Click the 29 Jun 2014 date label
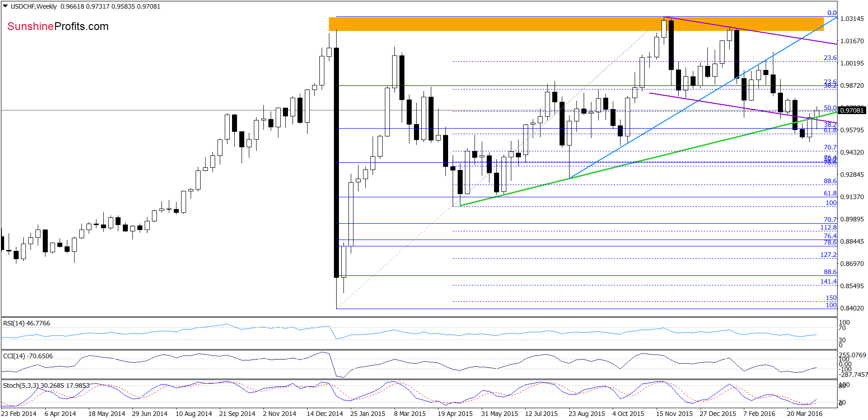This screenshot has width=868, height=420. [150, 414]
